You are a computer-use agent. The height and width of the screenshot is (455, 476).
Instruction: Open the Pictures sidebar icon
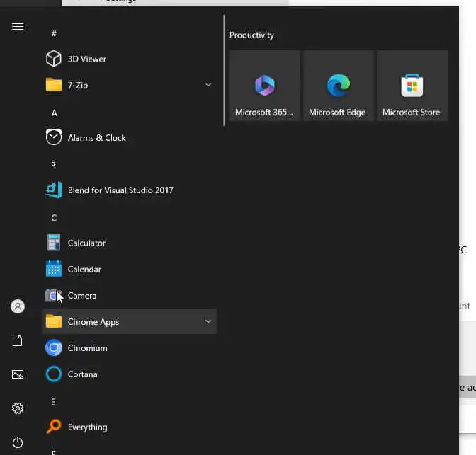coord(18,374)
